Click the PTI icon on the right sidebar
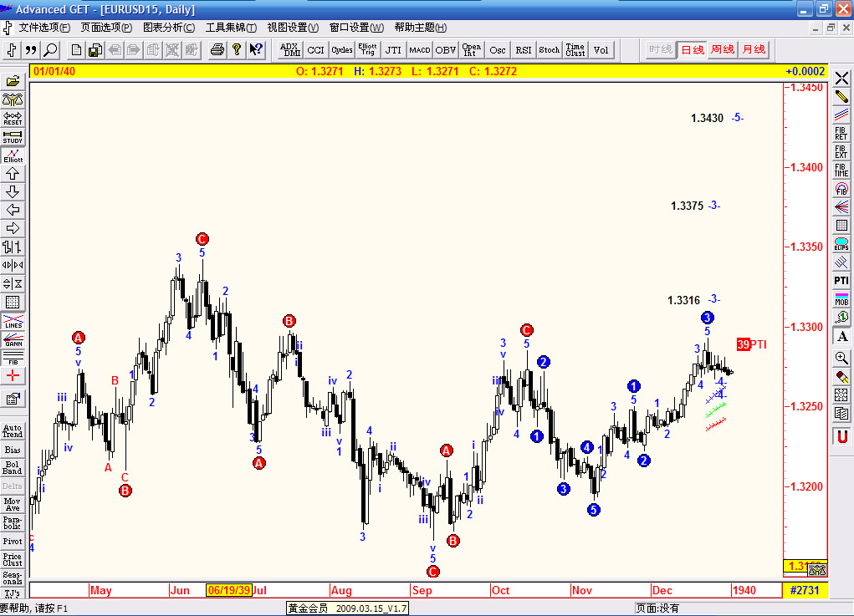 tap(841, 280)
